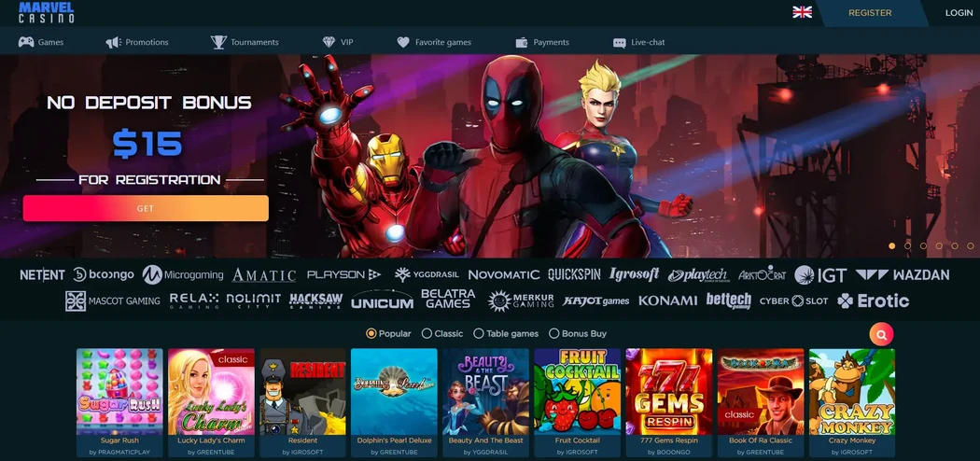This screenshot has height=461, width=980.
Task: Select the Erotic category logo
Action: tap(873, 301)
